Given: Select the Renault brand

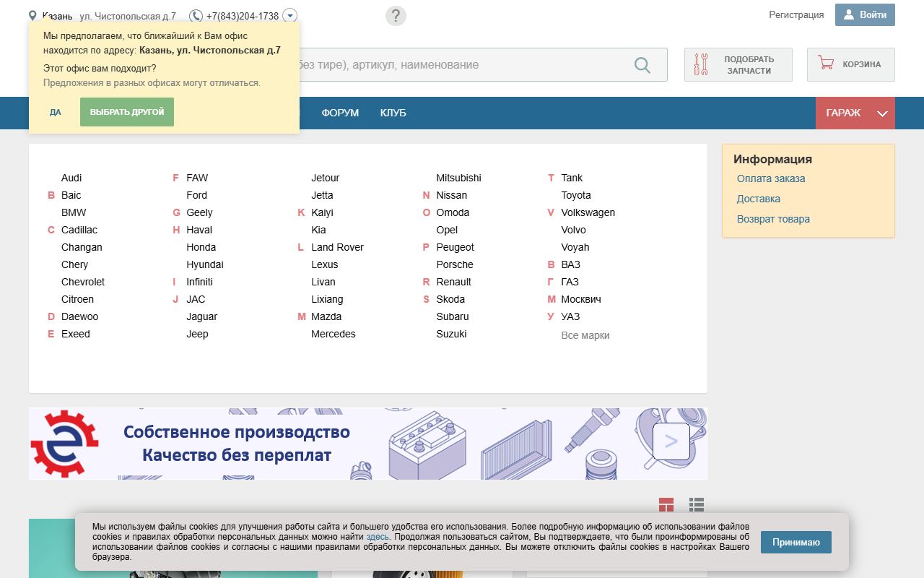Looking at the screenshot, I should coord(453,282).
